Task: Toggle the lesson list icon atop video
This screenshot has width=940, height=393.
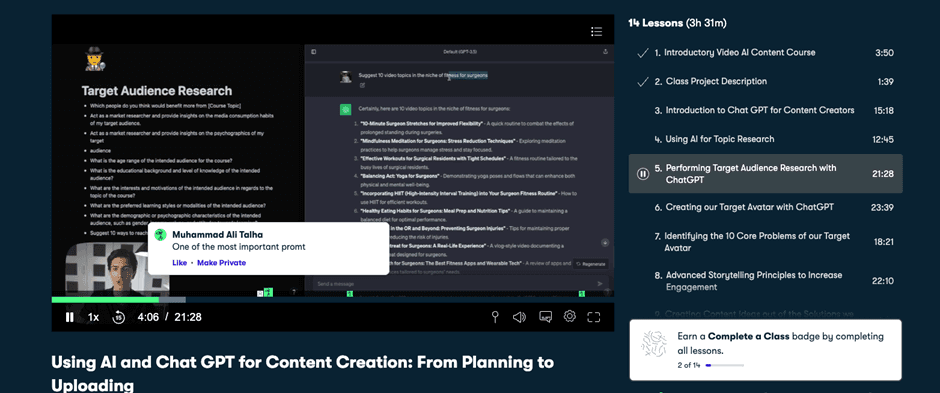Action: pyautogui.click(x=596, y=31)
